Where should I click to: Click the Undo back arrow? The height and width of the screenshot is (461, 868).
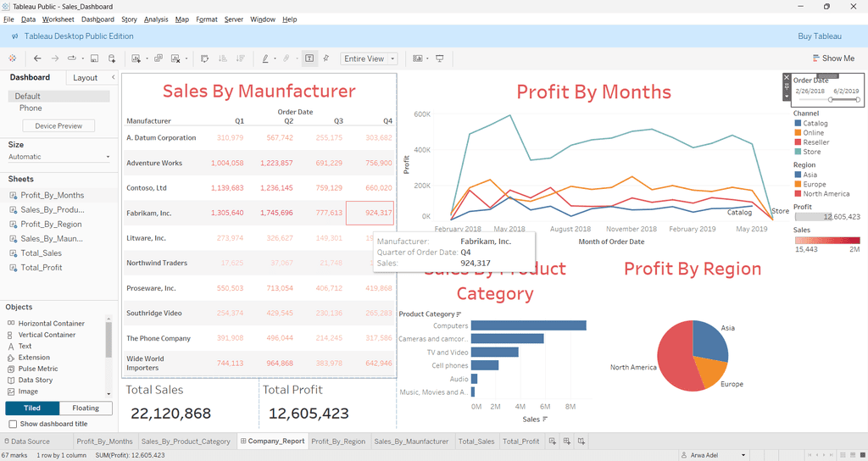[37, 58]
